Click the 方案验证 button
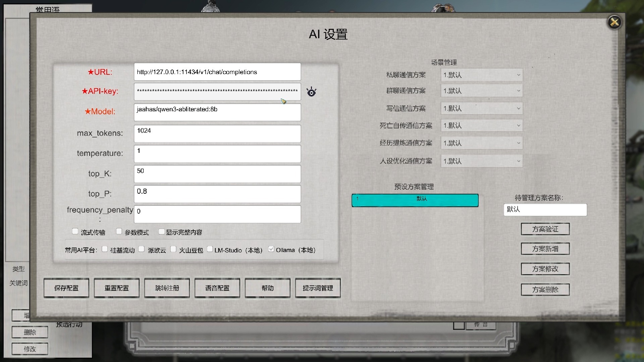The height and width of the screenshot is (362, 644). coord(545,229)
